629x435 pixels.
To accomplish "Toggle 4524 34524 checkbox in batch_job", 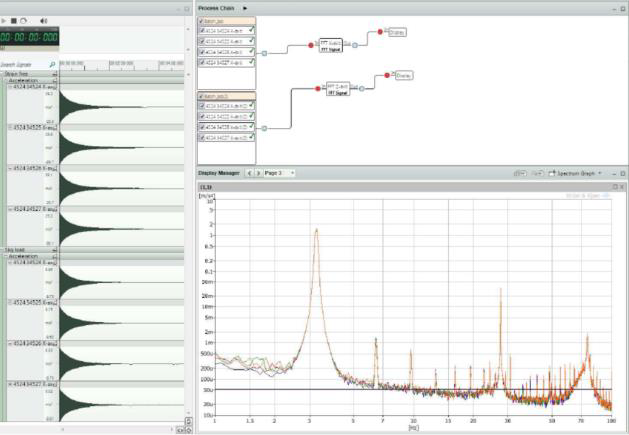I will click(x=203, y=30).
